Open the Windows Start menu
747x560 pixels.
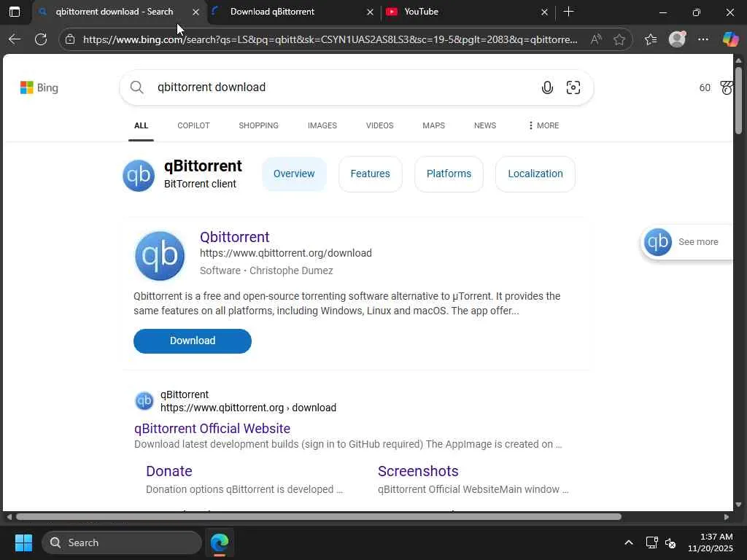(23, 542)
